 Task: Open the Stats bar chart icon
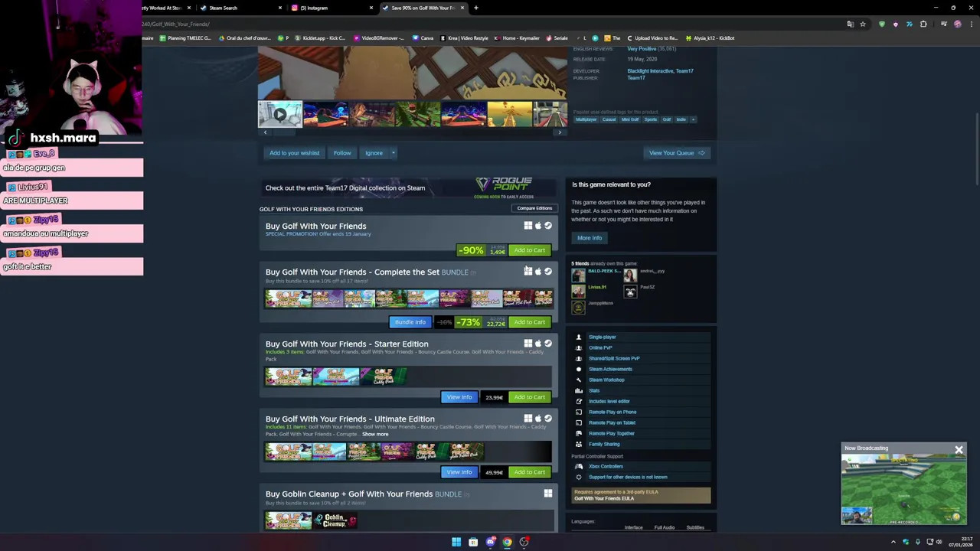(579, 390)
